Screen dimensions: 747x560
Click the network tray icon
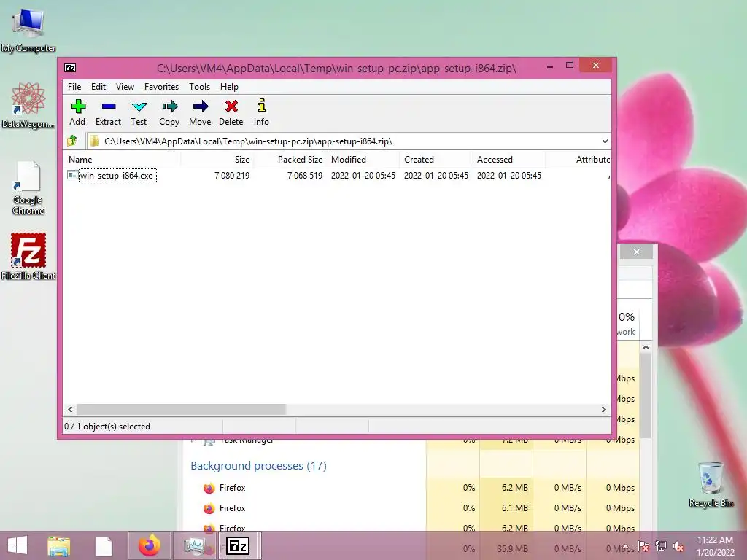(x=661, y=546)
